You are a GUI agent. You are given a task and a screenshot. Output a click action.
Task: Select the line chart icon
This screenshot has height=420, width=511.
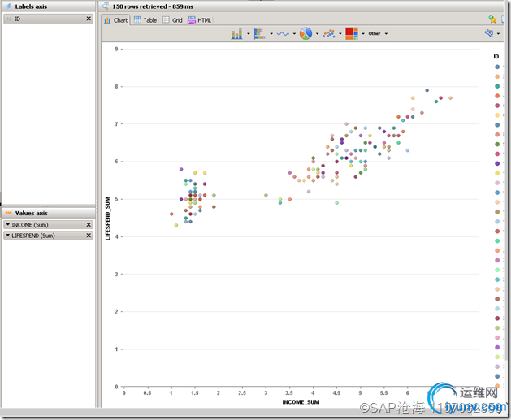click(283, 33)
